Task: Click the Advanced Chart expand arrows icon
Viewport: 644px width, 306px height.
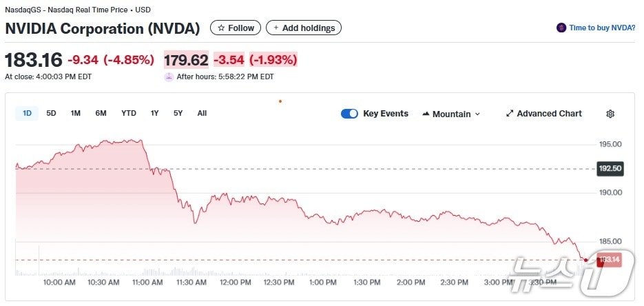Action: pos(510,114)
